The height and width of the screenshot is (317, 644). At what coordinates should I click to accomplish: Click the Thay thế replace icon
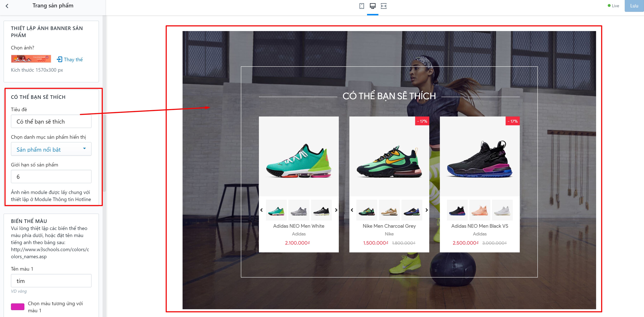(x=60, y=59)
